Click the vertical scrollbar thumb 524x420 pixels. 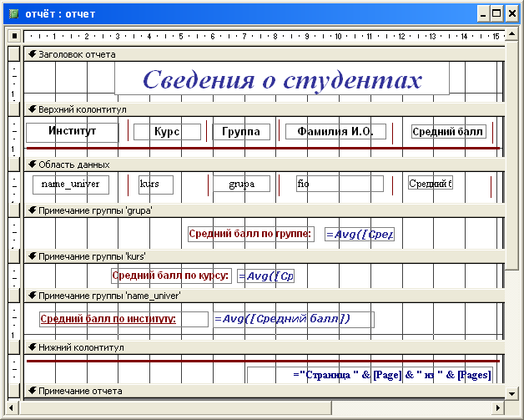(x=511, y=154)
